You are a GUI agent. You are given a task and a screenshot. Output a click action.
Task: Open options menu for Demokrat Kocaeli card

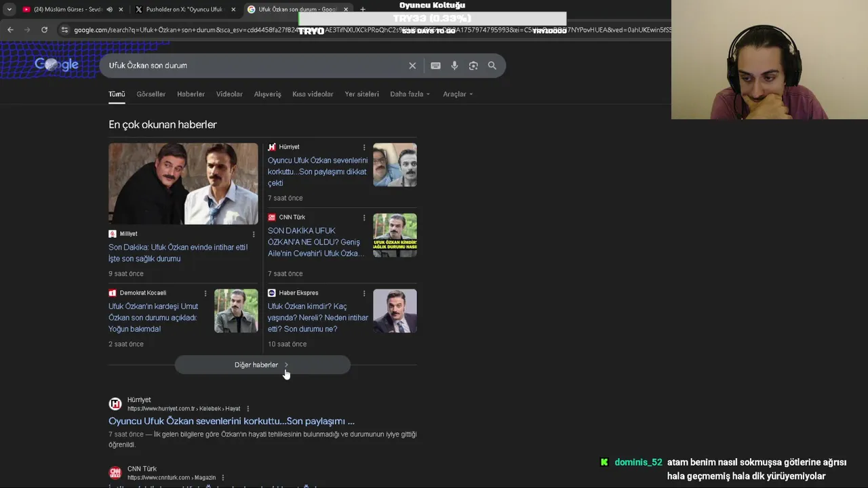click(205, 293)
